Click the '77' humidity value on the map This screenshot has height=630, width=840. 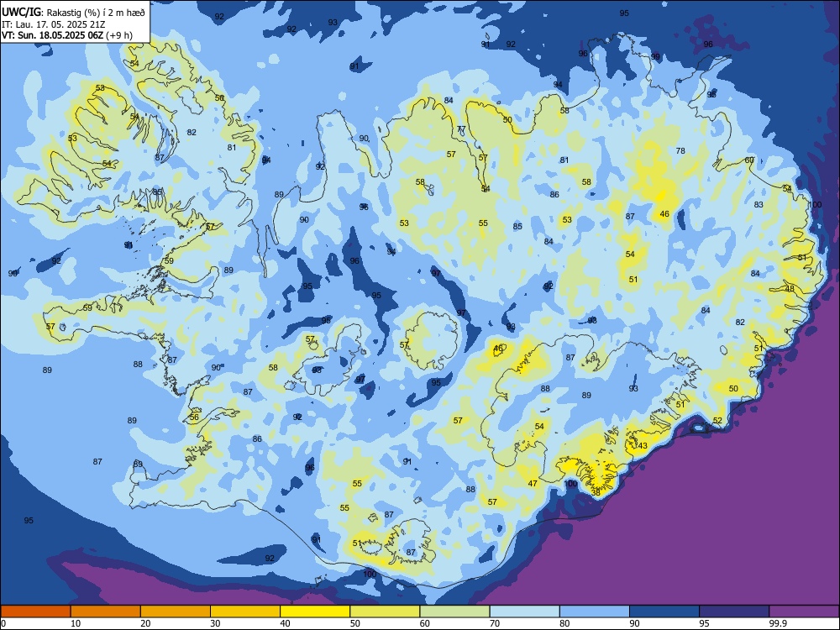(461, 129)
